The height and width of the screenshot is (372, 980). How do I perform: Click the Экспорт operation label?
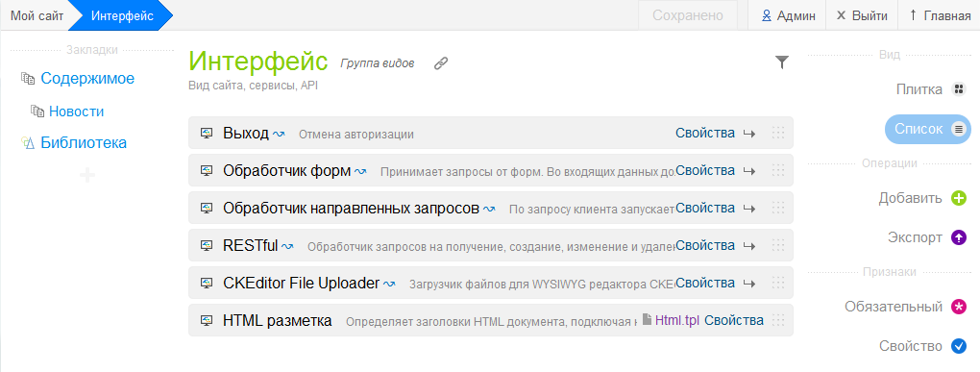915,237
